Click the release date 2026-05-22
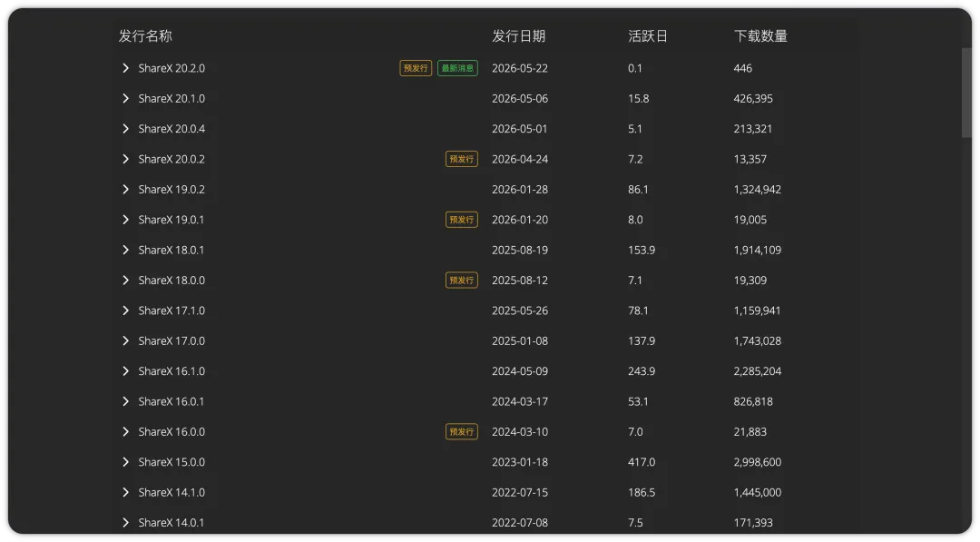980x542 pixels. click(520, 68)
